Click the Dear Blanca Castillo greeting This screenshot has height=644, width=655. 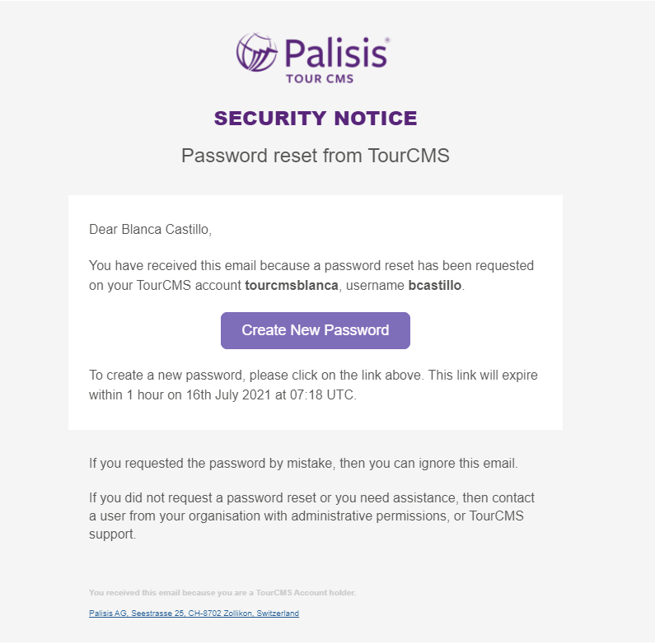(151, 229)
